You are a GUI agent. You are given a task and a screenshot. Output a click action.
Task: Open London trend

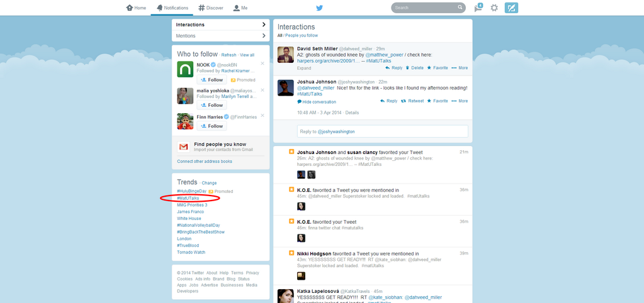pyautogui.click(x=184, y=239)
